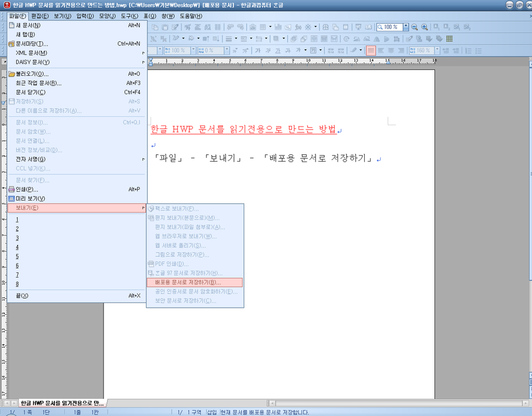Toggle strikethrough 가 formatting
The image size is (532, 416).
(x=288, y=51)
